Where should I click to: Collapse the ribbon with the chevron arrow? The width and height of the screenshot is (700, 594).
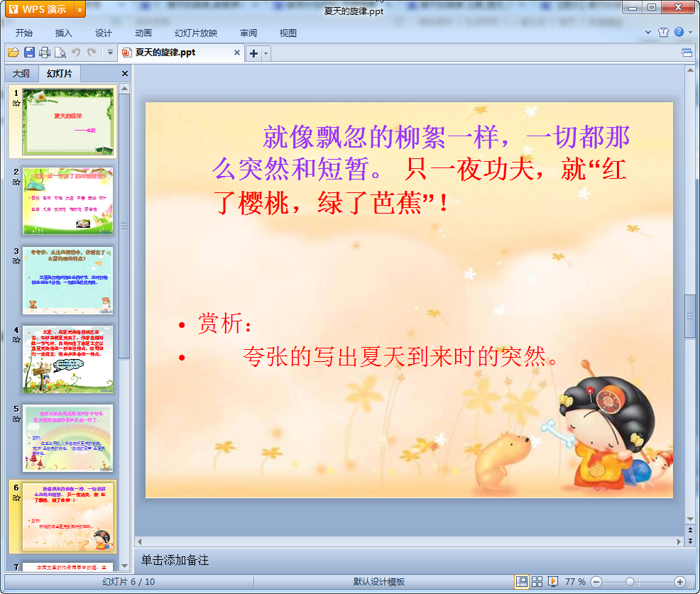click(x=648, y=33)
